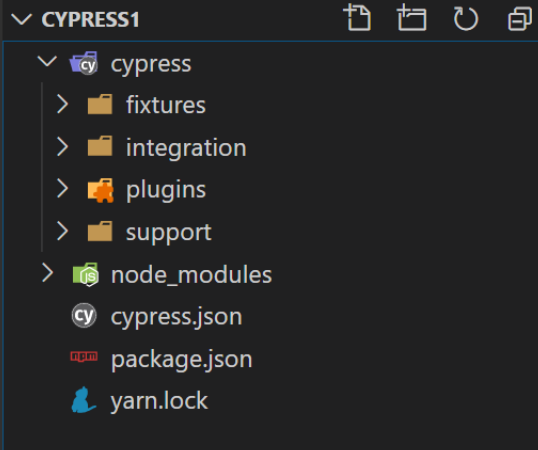Click the node_modules green folder icon
538x450 pixels.
tap(86, 274)
